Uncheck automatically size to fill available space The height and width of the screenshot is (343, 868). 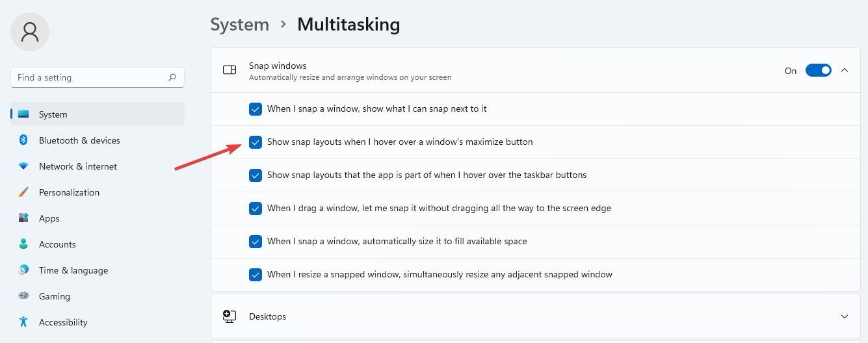pos(256,242)
